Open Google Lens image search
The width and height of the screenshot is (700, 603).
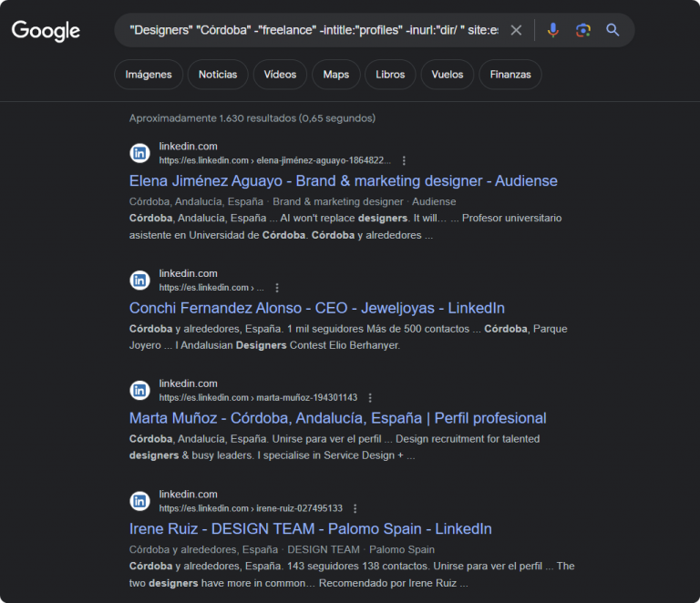click(582, 30)
